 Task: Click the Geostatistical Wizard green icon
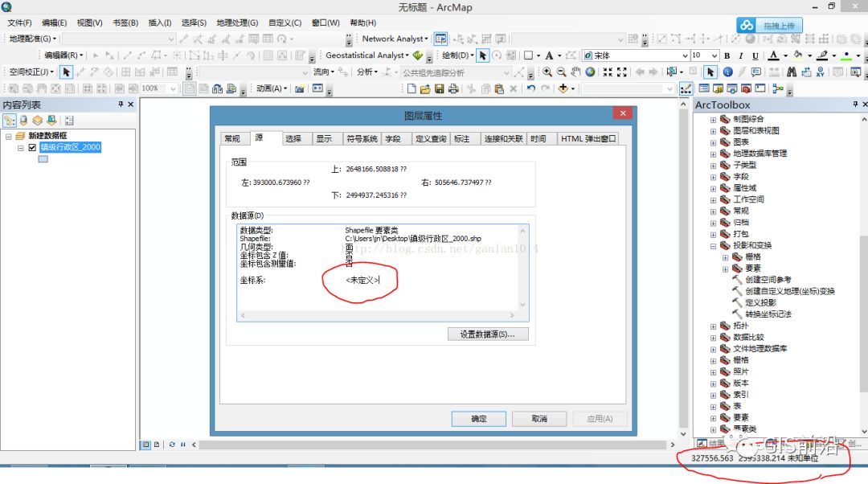coord(418,55)
